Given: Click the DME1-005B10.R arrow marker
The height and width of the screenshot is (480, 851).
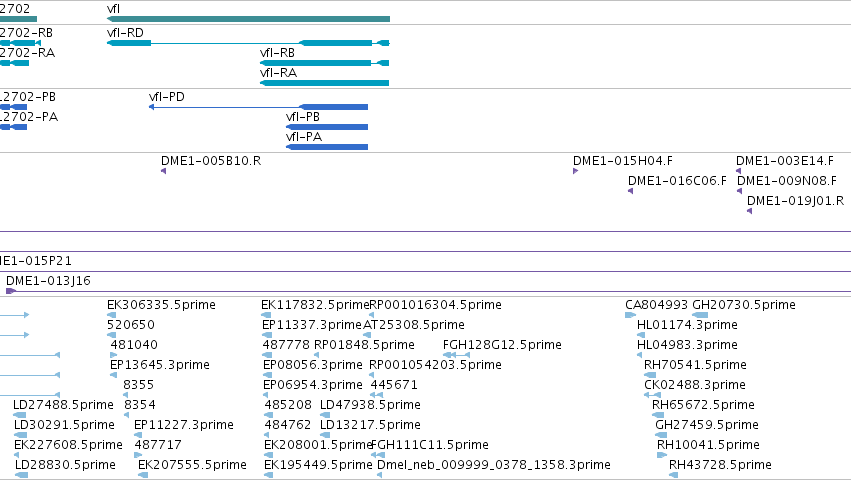Looking at the screenshot, I should point(163,171).
